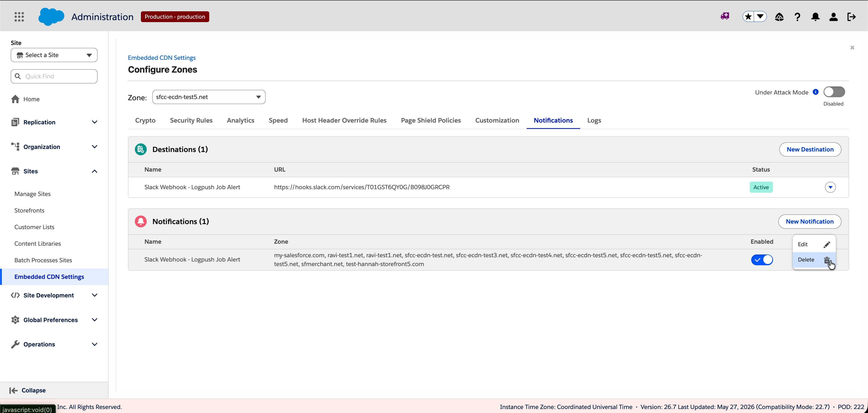Image resolution: width=868 pixels, height=413 pixels.
Task: Click Under Attack Mode info icon
Action: [816, 92]
